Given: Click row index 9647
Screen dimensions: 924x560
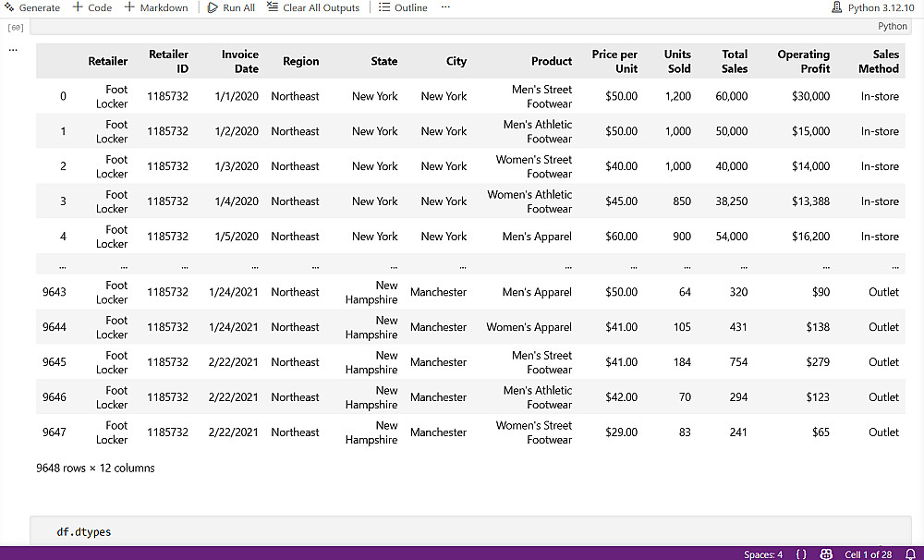Looking at the screenshot, I should pos(55,432).
